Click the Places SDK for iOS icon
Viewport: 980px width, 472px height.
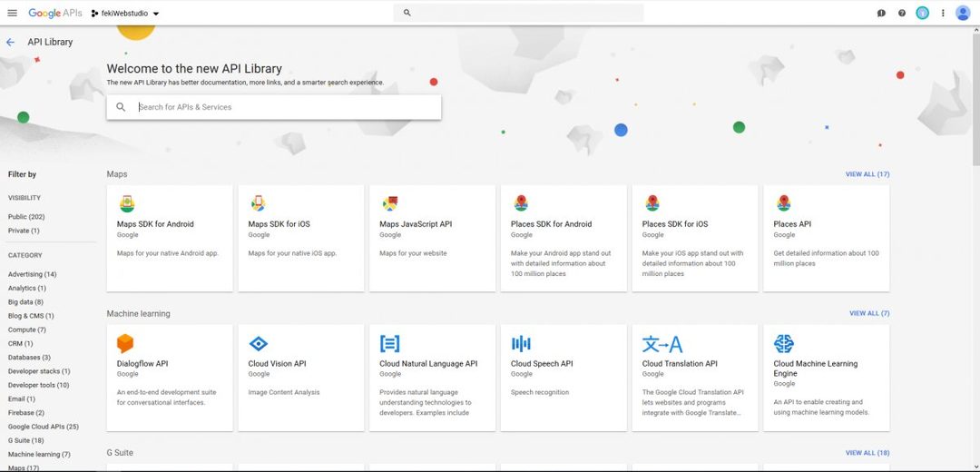click(x=652, y=204)
